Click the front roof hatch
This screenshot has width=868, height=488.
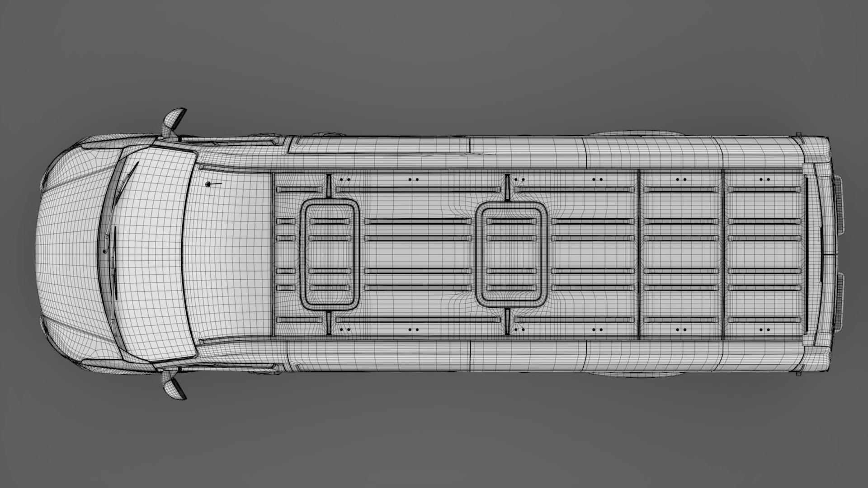330,254
